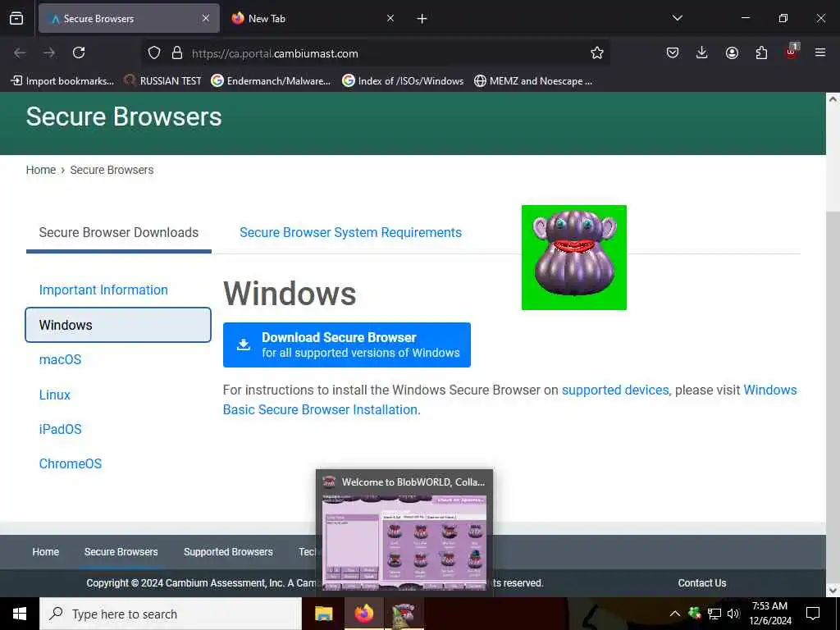Click footer Home link
The height and width of the screenshot is (630, 840).
point(46,552)
